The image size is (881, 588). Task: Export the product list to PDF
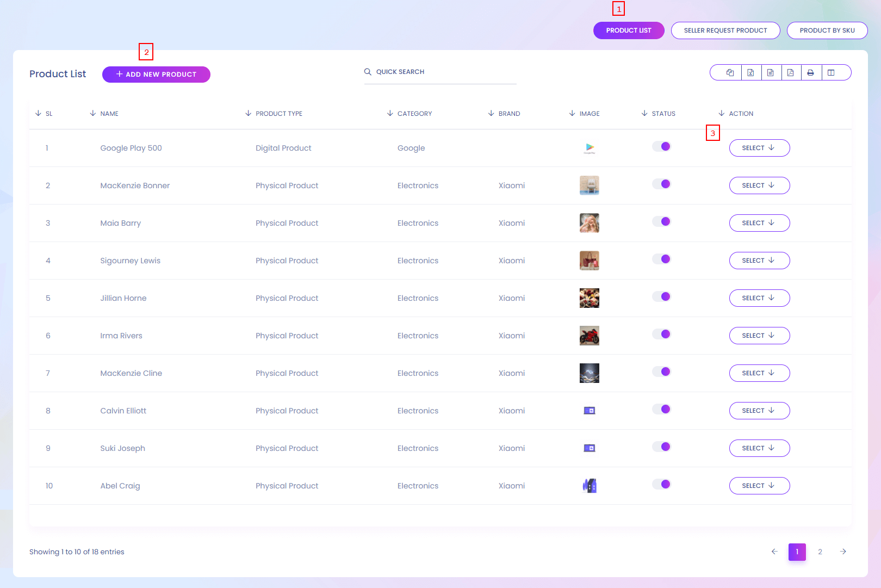pyautogui.click(x=791, y=72)
